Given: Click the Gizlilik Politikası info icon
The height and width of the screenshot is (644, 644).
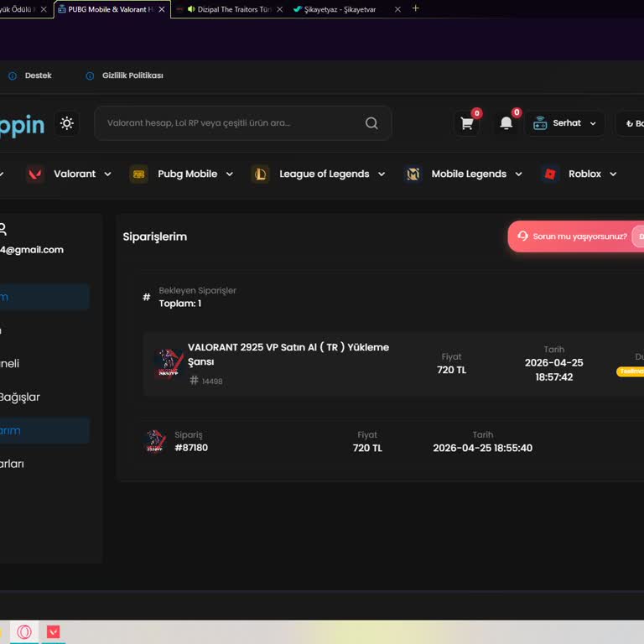Looking at the screenshot, I should [90, 76].
